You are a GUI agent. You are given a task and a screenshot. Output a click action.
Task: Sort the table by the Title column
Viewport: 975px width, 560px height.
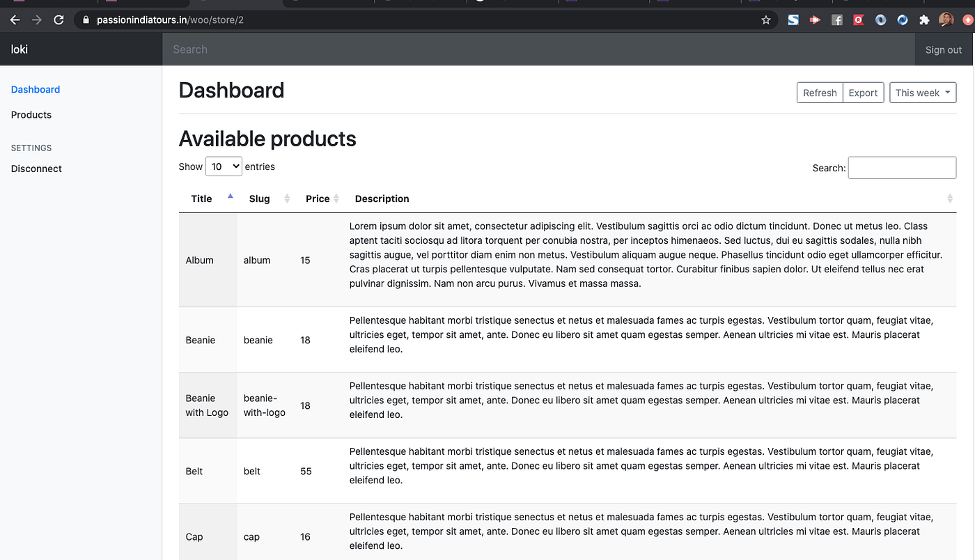(x=208, y=199)
